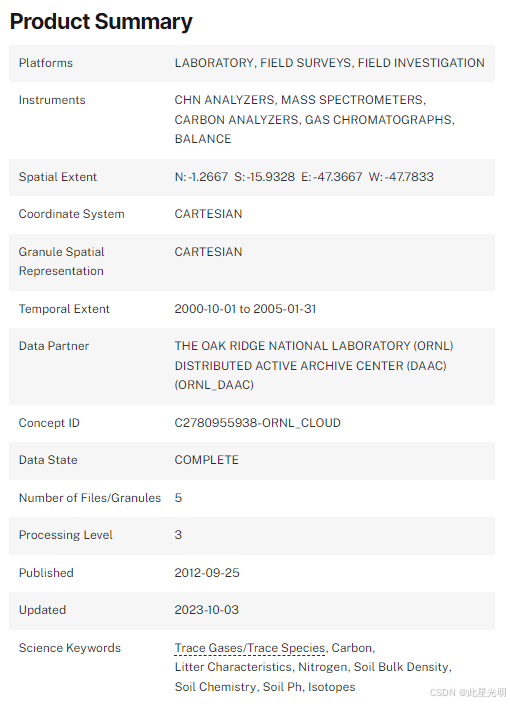Click the Number of Files/Granules label
This screenshot has height=704, width=510.
(x=90, y=498)
